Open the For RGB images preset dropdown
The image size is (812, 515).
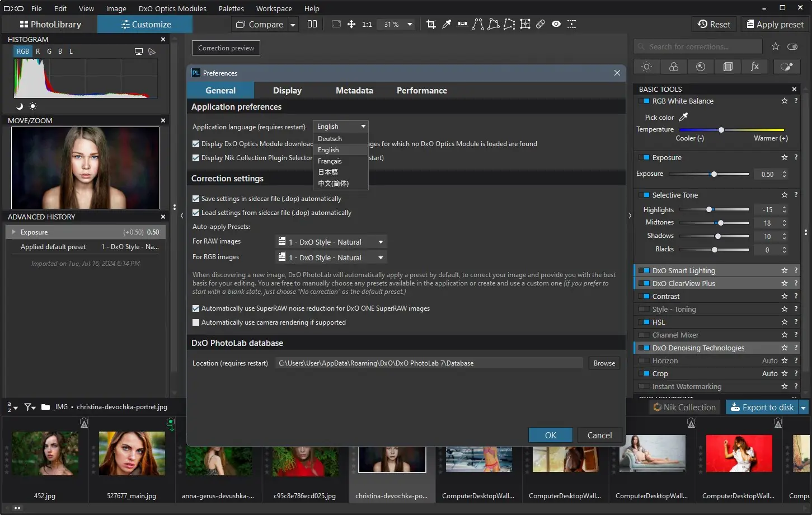click(331, 257)
